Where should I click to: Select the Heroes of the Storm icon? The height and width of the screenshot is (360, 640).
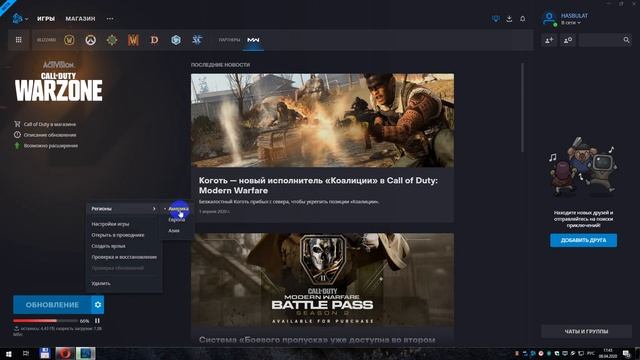(x=176, y=40)
